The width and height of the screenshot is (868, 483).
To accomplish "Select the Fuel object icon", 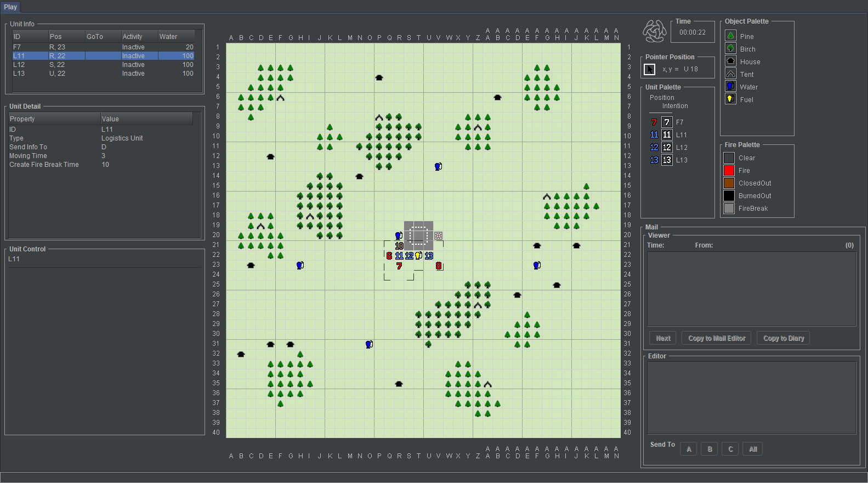I will [730, 99].
